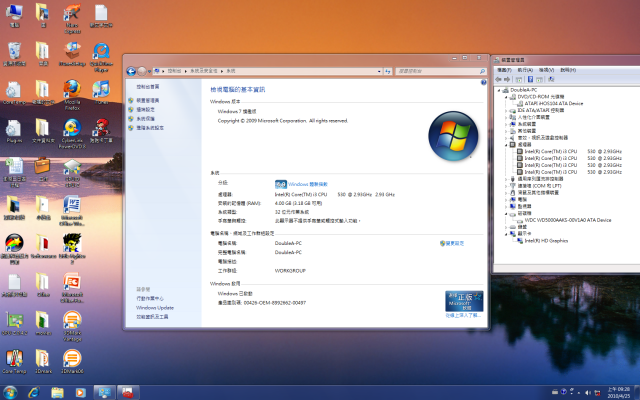This screenshot has width=640, height=400.
Task: Click the genuine Microsoft software badge
Action: tap(464, 301)
